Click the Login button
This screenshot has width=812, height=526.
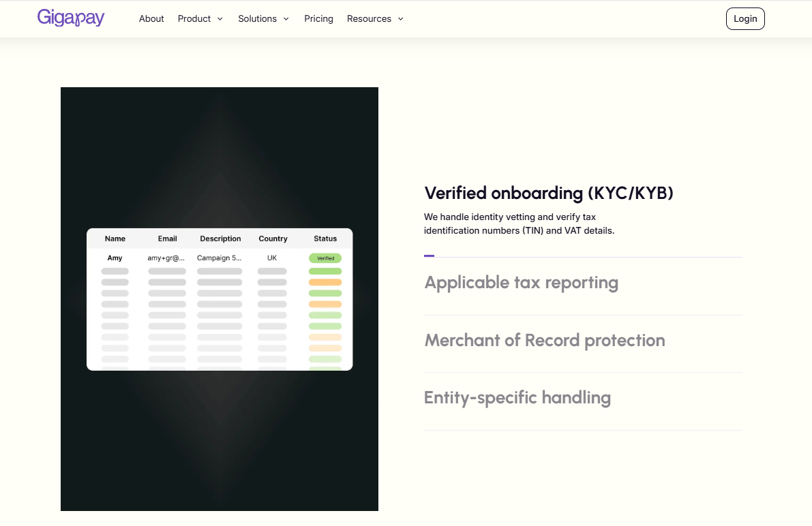pos(745,18)
